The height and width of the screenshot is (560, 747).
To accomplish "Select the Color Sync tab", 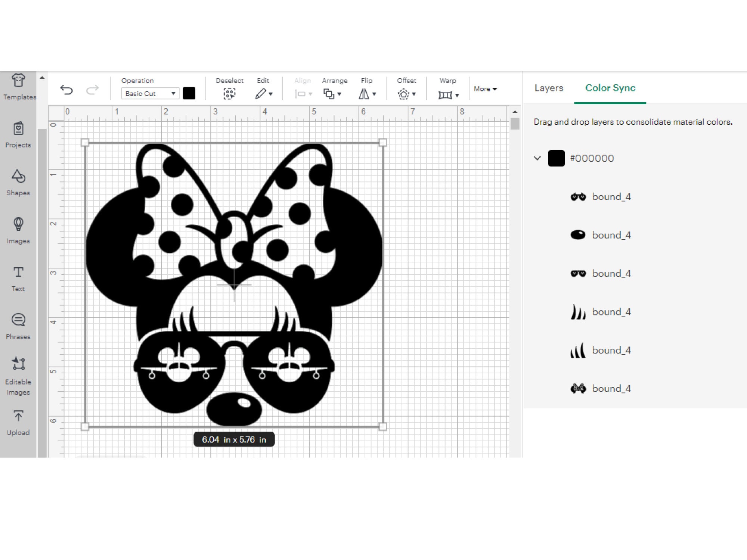I will pyautogui.click(x=610, y=88).
